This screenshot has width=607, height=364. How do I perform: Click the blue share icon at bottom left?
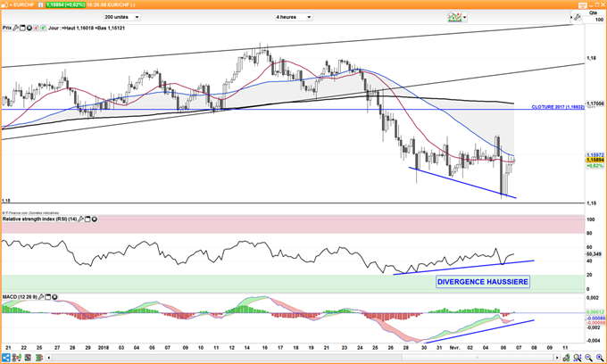[6, 358]
